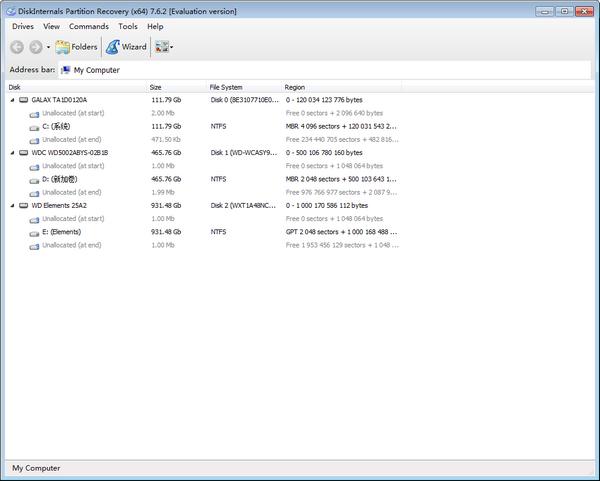Open the view mode dropdown arrow

pos(171,47)
